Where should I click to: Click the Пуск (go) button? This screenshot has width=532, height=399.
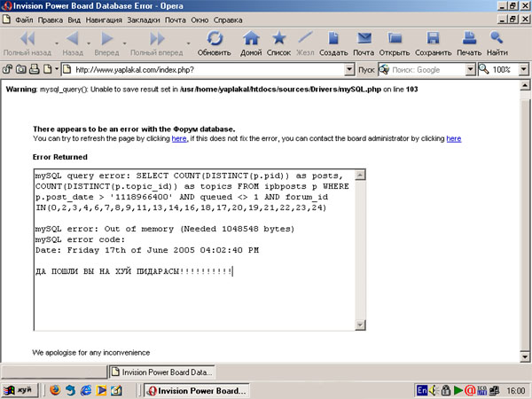366,69
